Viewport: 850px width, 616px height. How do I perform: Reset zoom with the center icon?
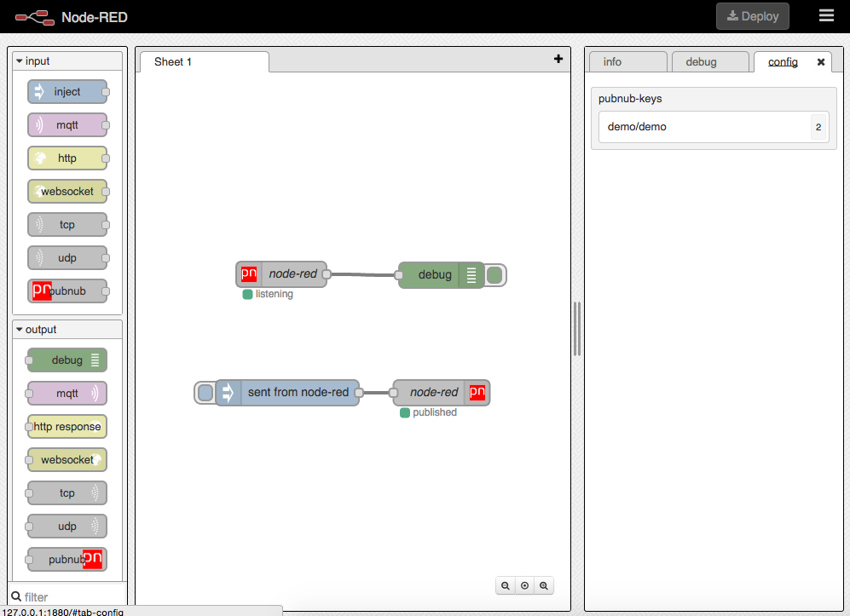coord(524,586)
